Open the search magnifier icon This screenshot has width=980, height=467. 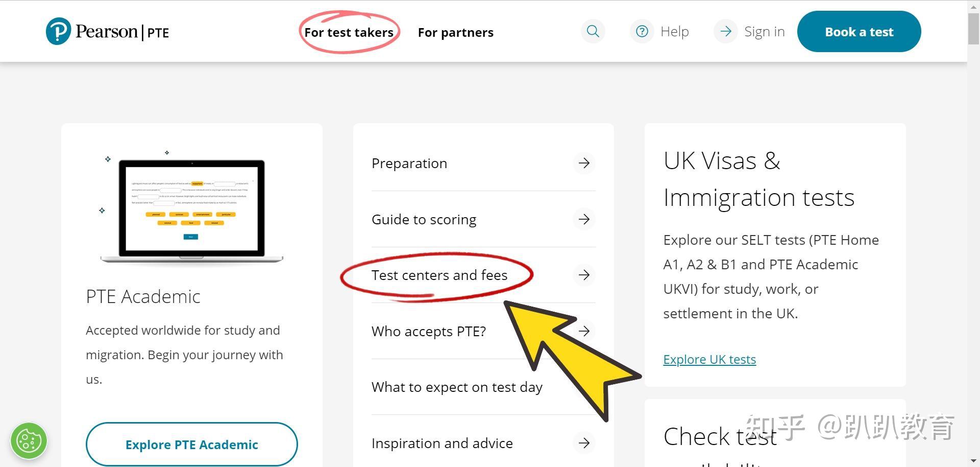click(593, 31)
